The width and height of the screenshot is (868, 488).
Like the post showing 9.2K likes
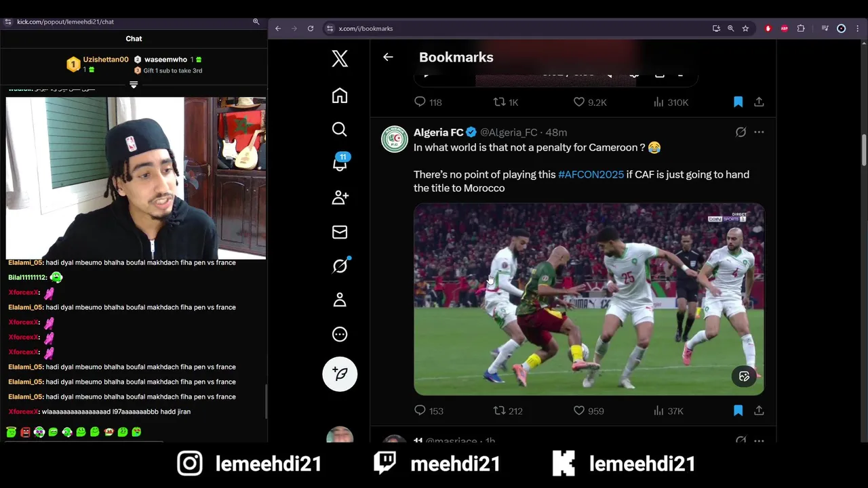point(589,102)
